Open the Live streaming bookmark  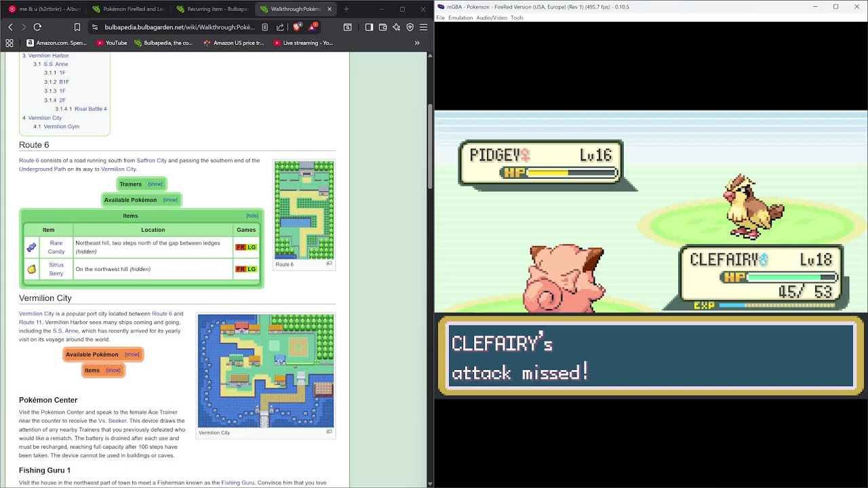pos(303,43)
